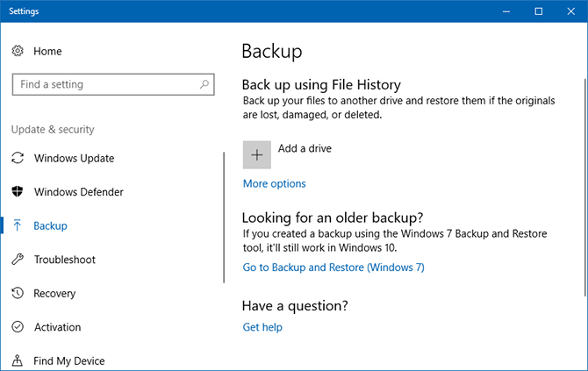This screenshot has width=588, height=371.
Task: Click the Find My Device person icon
Action: [18, 360]
